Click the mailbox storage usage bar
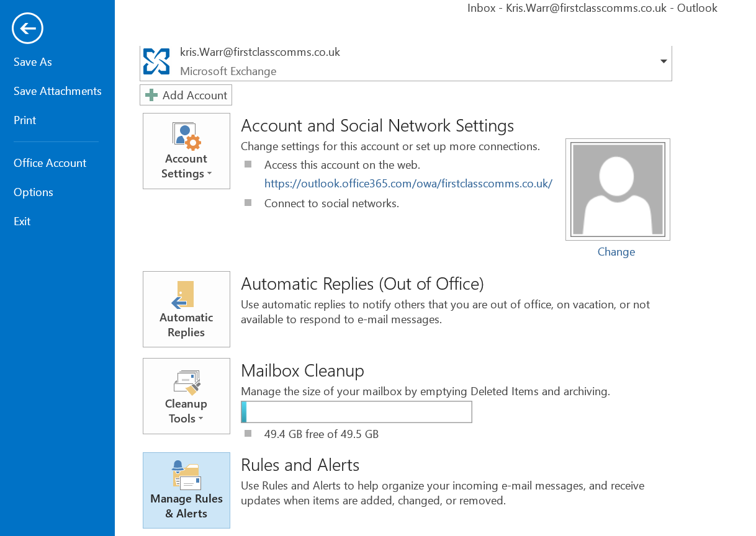Screen dimensions: 756x536 [x=356, y=412]
